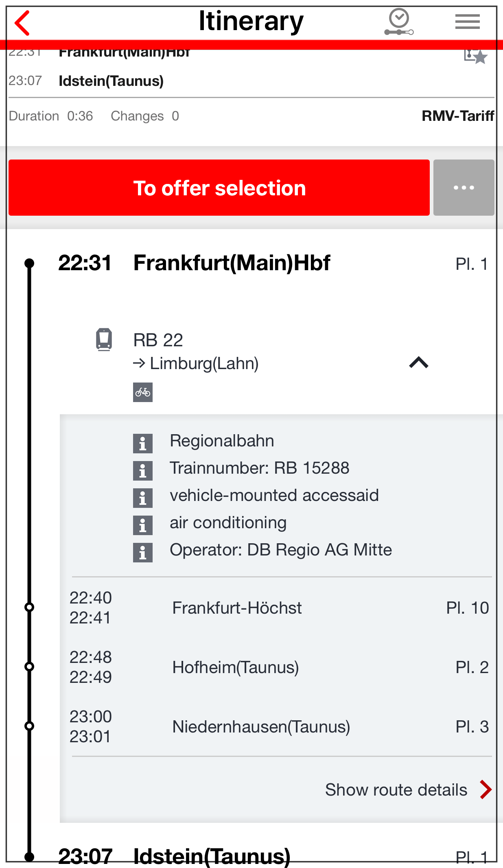The height and width of the screenshot is (868, 503).
Task: Tap the train icon beside RB 22
Action: click(x=104, y=339)
